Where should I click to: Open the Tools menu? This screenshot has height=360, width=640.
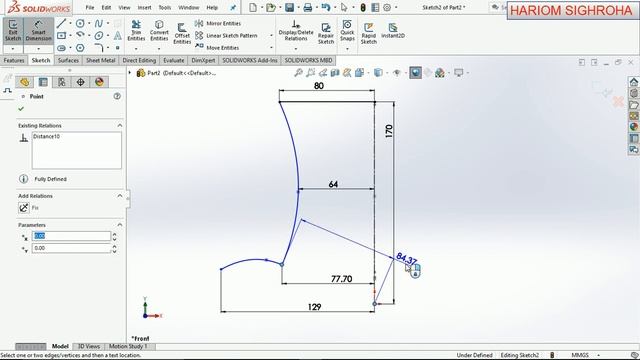(x=165, y=7)
